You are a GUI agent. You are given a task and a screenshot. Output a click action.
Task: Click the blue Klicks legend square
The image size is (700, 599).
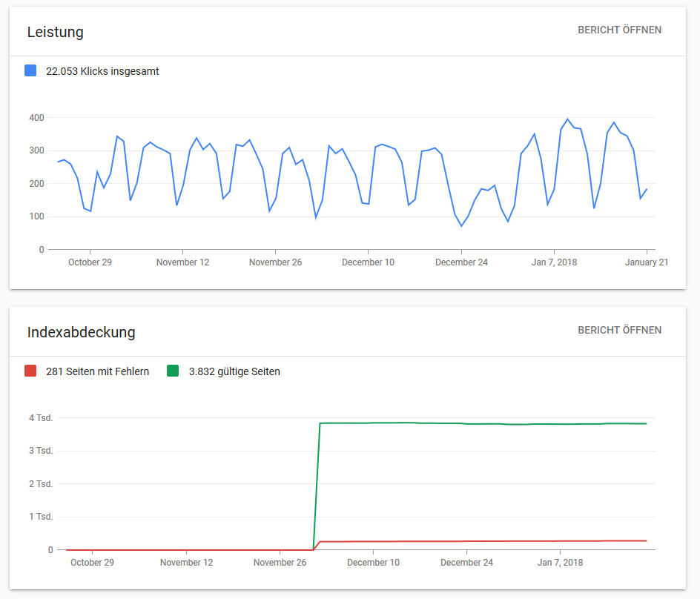point(30,70)
